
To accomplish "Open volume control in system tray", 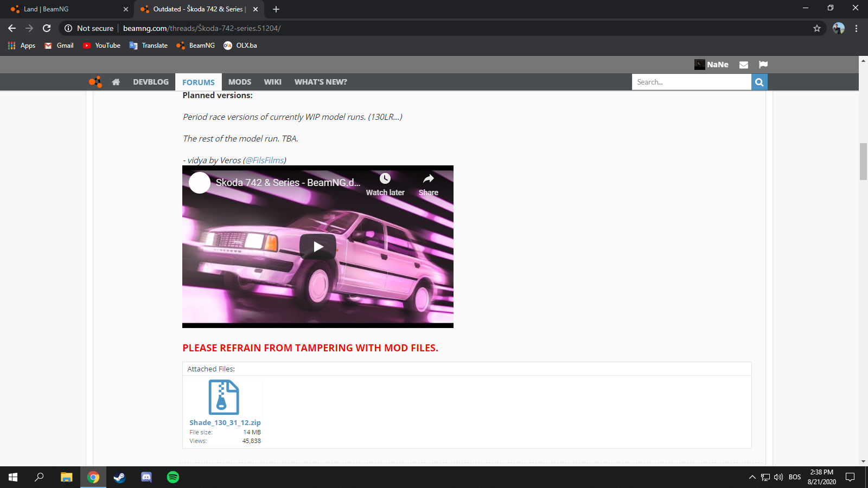I will pos(778,477).
